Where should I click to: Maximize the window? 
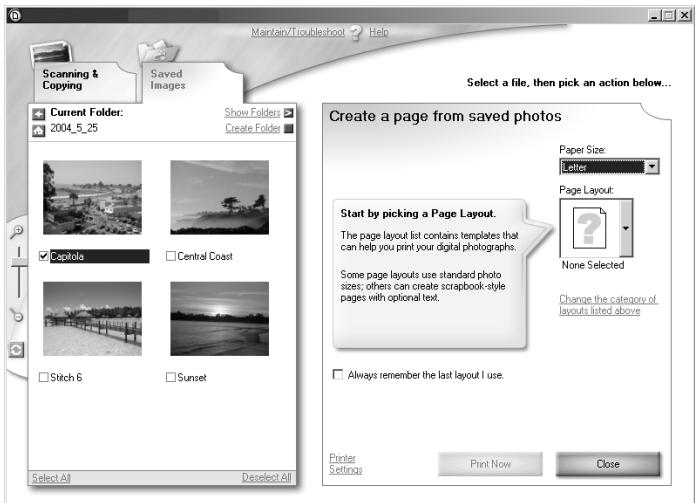coord(668,16)
